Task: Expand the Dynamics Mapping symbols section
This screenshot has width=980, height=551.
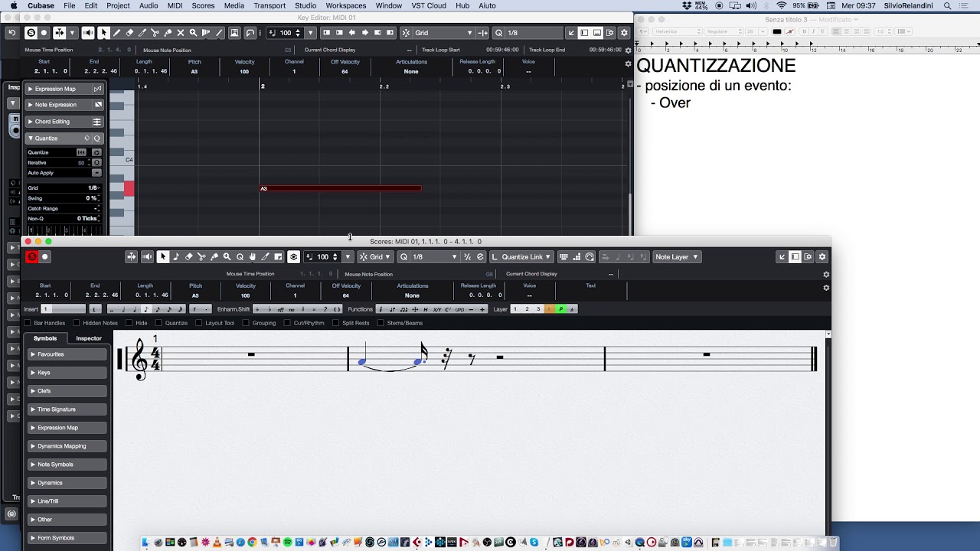Action: click(67, 446)
